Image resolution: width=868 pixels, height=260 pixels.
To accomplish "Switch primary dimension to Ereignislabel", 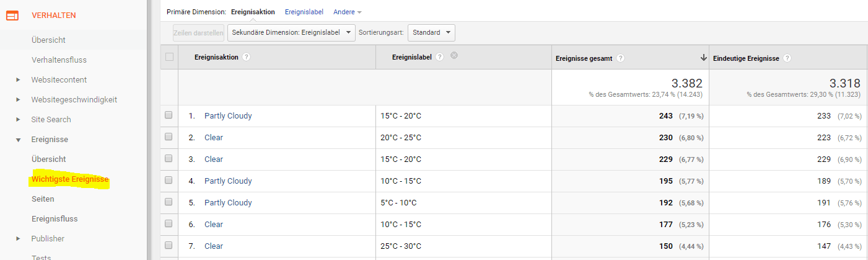I will [304, 12].
